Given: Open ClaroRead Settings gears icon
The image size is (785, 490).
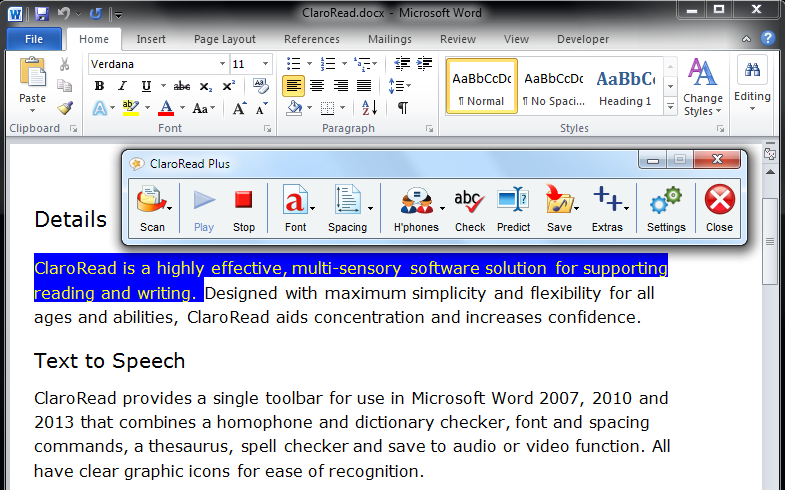Looking at the screenshot, I should (666, 203).
